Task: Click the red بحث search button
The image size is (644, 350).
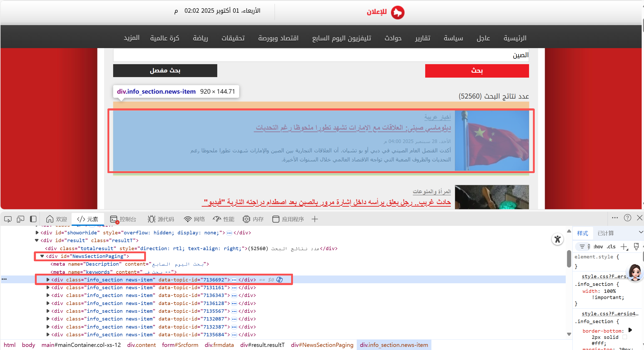Action: [477, 71]
